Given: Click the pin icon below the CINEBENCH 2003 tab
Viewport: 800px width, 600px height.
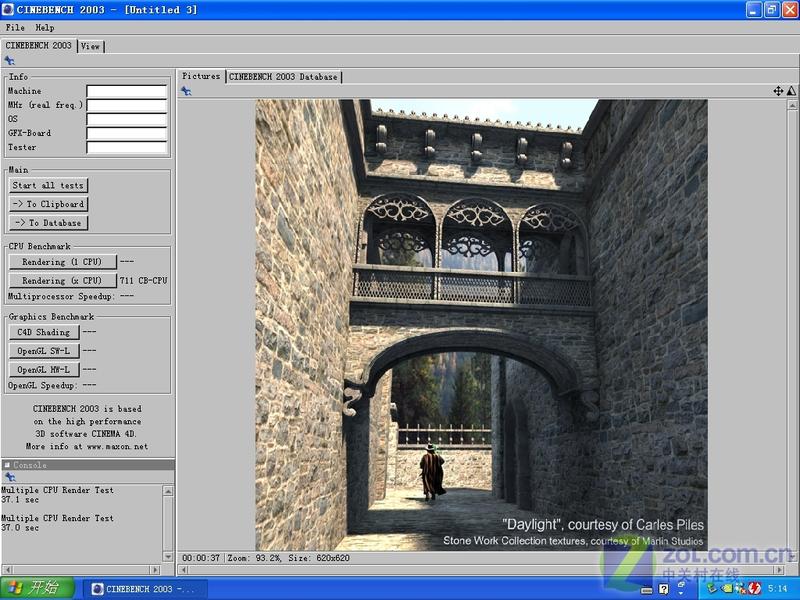Looking at the screenshot, I should (9, 61).
